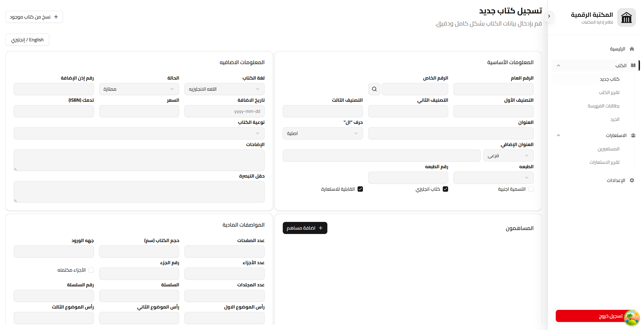Viewport: 644px width, 330px height.
Task: Open the الحالة condition dropdown
Action: pyautogui.click(x=139, y=89)
